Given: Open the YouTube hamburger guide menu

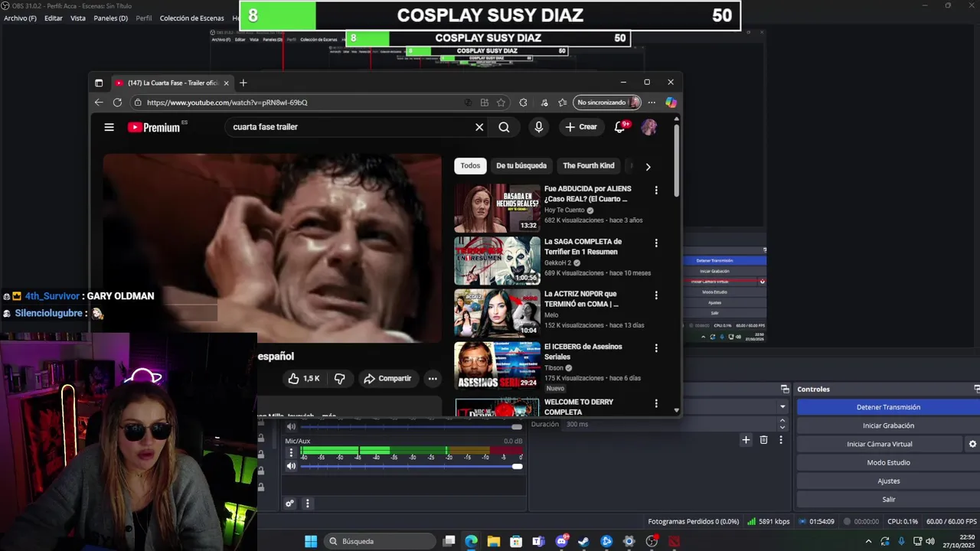Looking at the screenshot, I should tap(109, 127).
